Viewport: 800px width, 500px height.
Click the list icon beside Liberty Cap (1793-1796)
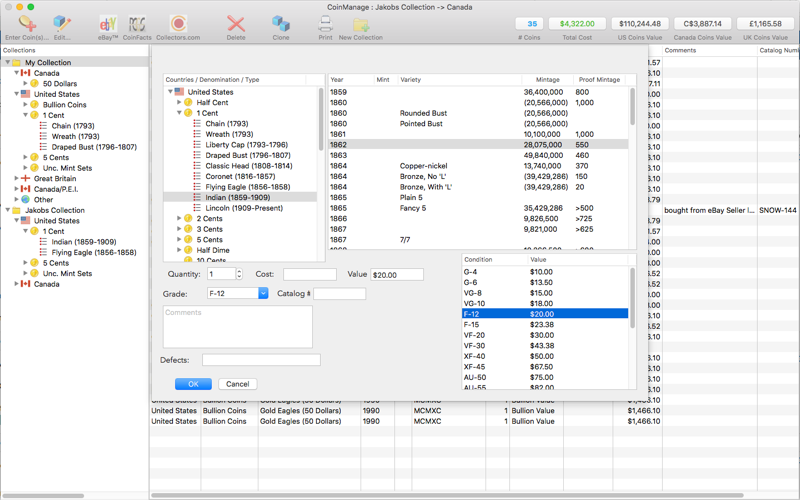click(x=197, y=145)
